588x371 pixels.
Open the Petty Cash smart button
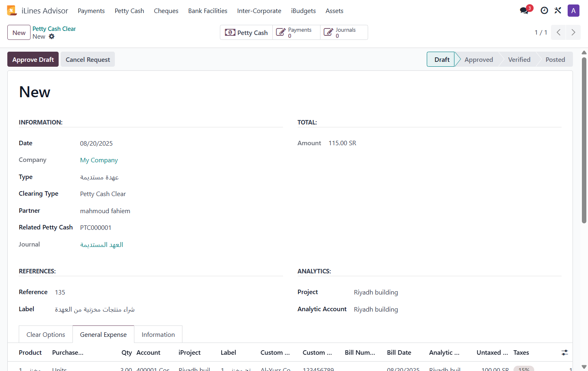[x=246, y=33]
